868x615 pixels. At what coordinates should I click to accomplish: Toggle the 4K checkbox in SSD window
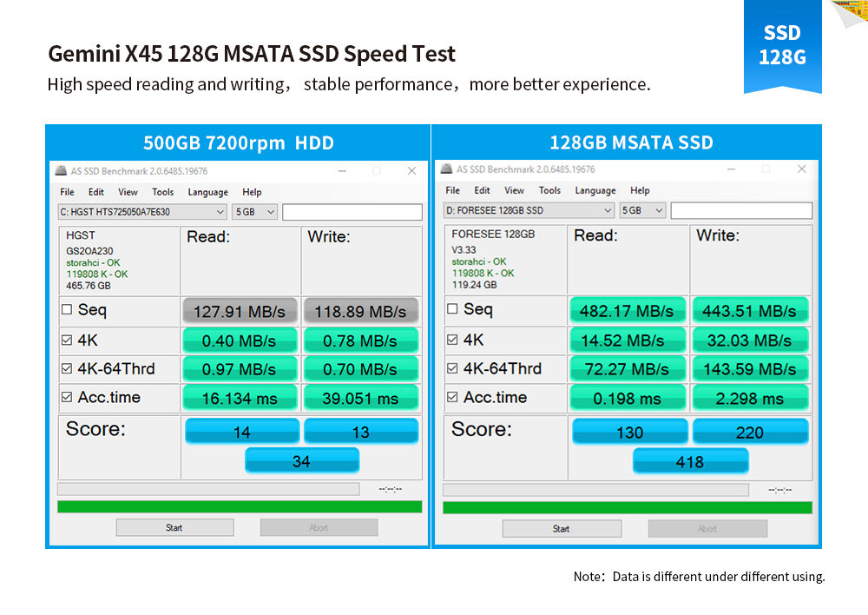(452, 339)
